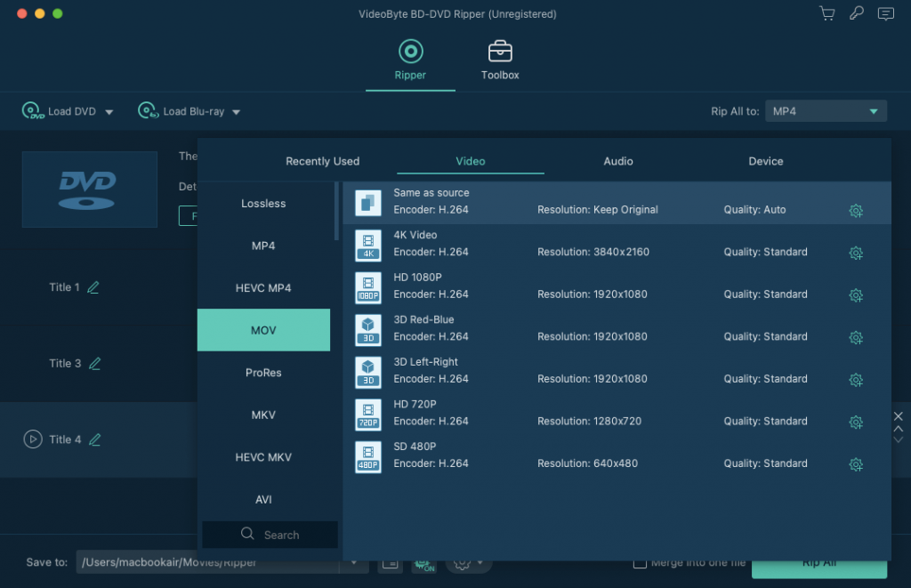Open settings gear for HD 1080P
911x588 pixels.
856,295
